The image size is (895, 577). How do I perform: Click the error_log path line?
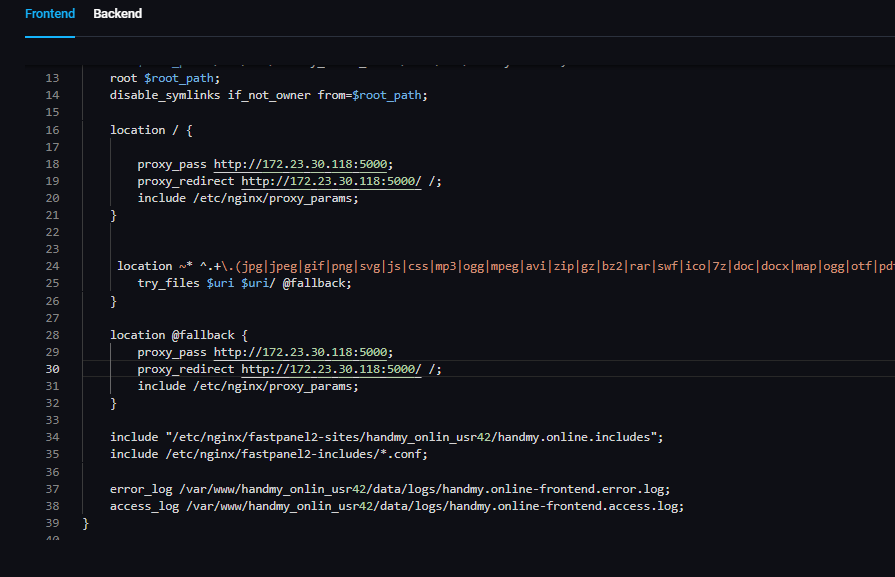coord(390,489)
